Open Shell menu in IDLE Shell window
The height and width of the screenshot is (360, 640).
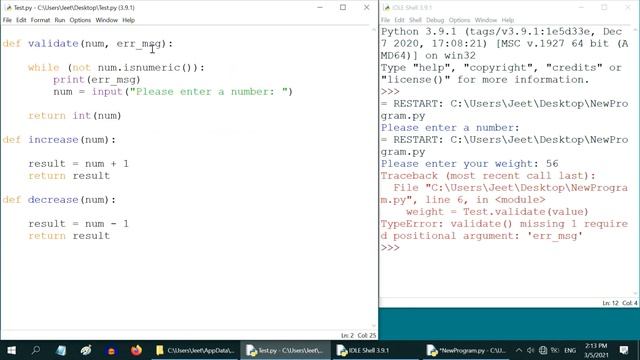pos(415,20)
